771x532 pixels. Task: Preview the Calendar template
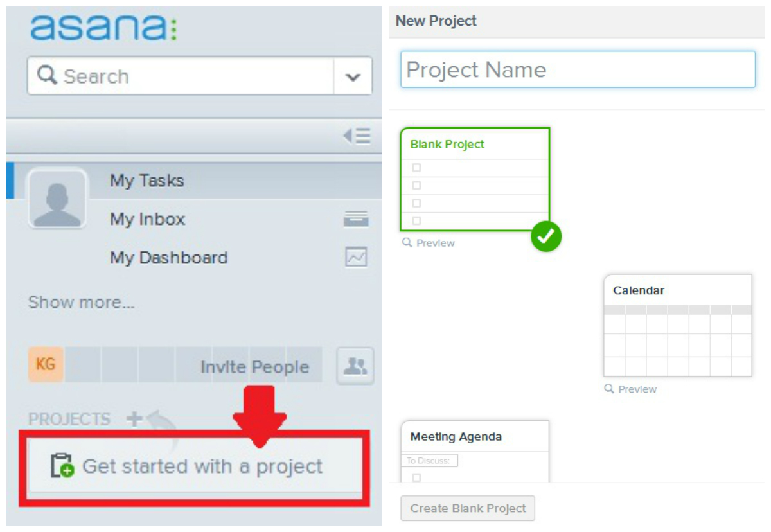coord(630,389)
